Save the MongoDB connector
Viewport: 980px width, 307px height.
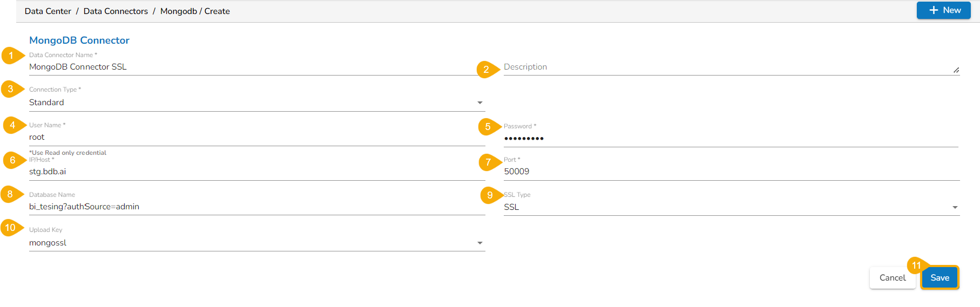pos(940,278)
